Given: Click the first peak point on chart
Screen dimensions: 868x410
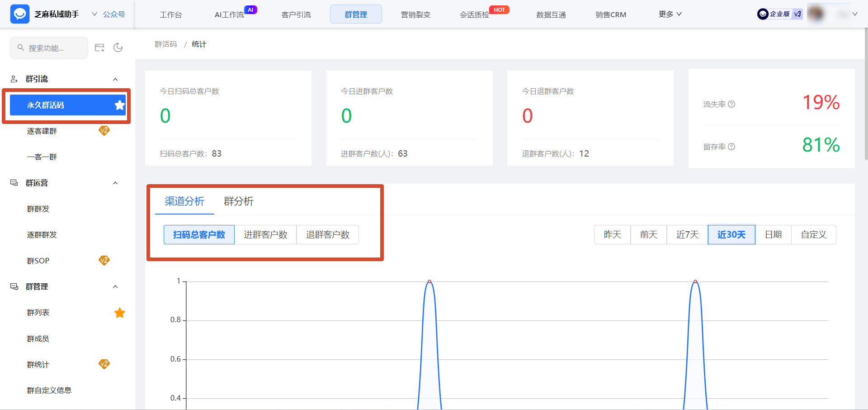Looking at the screenshot, I should pyautogui.click(x=429, y=281).
